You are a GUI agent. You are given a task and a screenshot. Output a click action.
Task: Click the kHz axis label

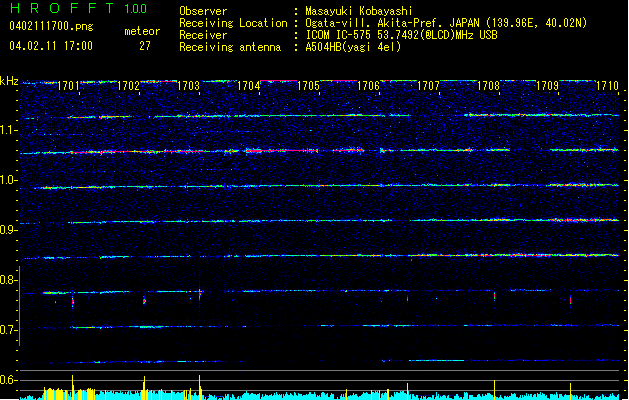click(x=9, y=80)
